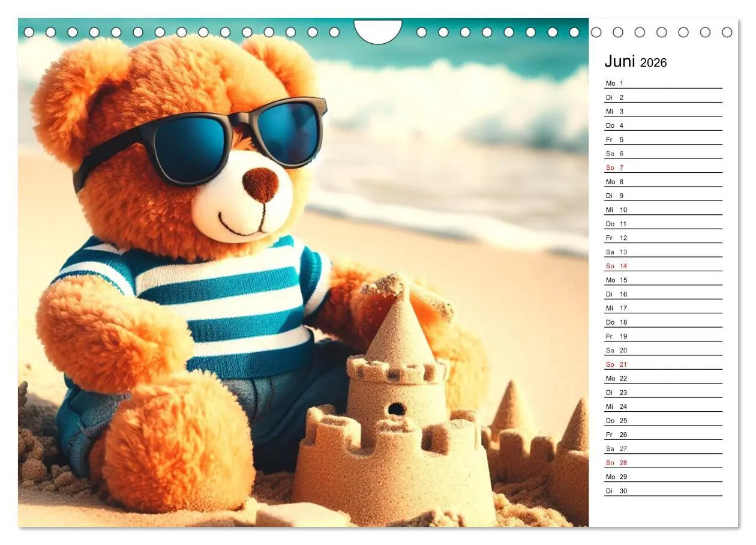
Task: Select the 'Mo 22' calendar row
Action: click(663, 378)
